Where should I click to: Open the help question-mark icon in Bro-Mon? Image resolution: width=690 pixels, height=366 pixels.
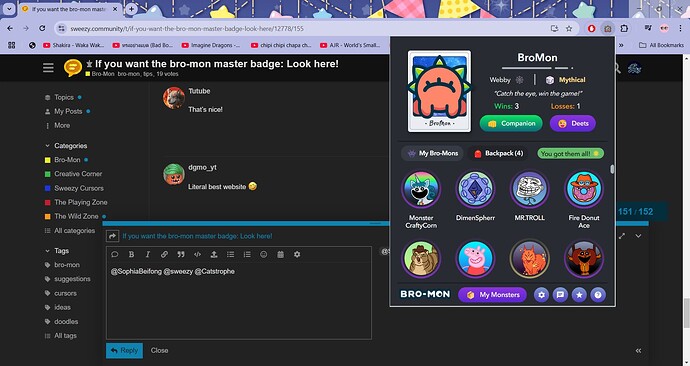point(598,295)
